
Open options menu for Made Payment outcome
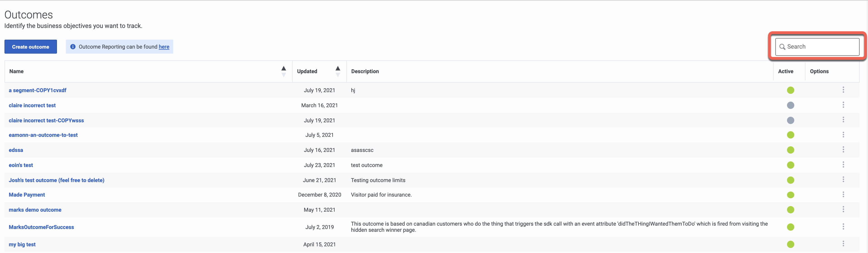[x=843, y=194]
